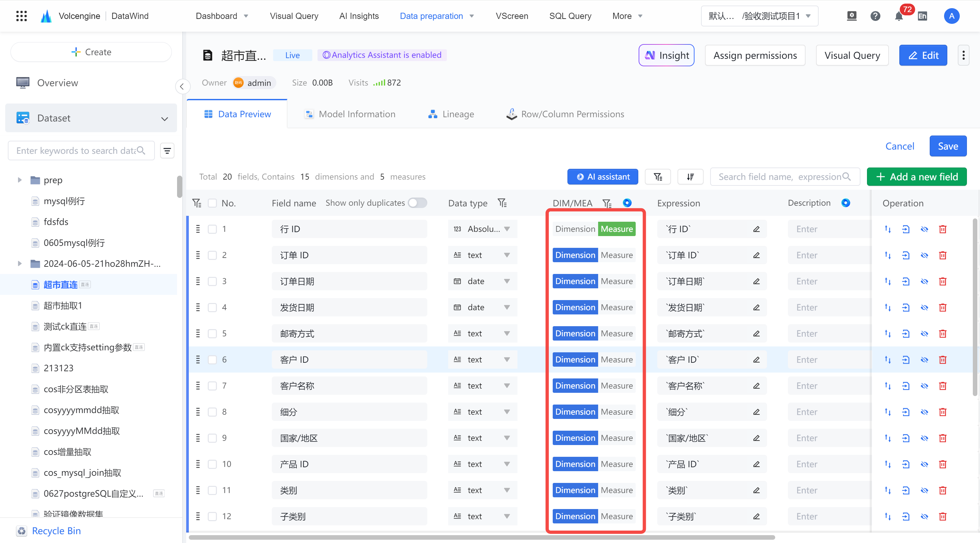
Task: Click the help question mark icon
Action: click(875, 16)
